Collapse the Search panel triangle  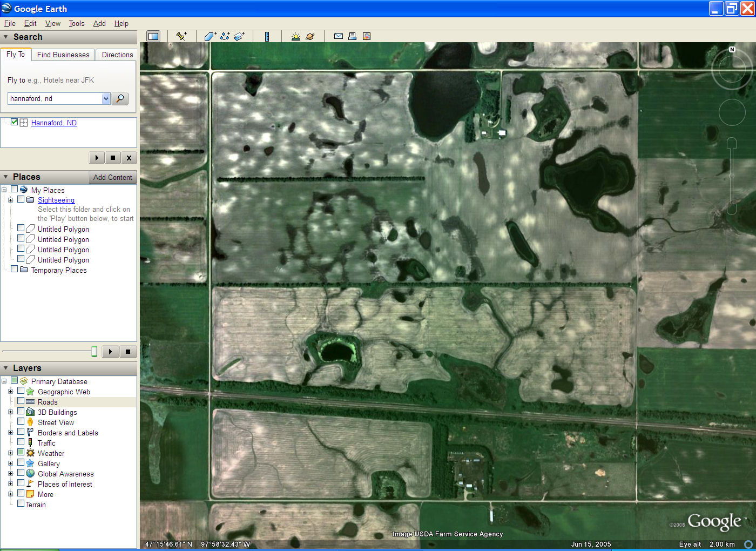[6, 37]
